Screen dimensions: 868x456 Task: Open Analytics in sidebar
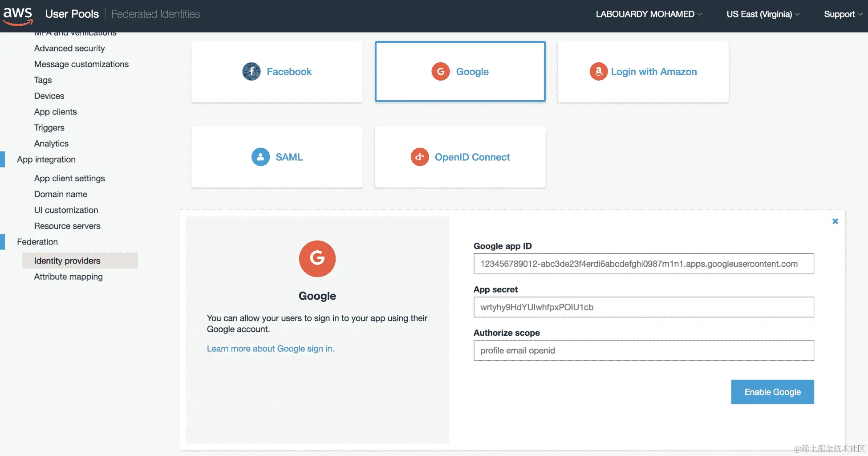click(51, 143)
